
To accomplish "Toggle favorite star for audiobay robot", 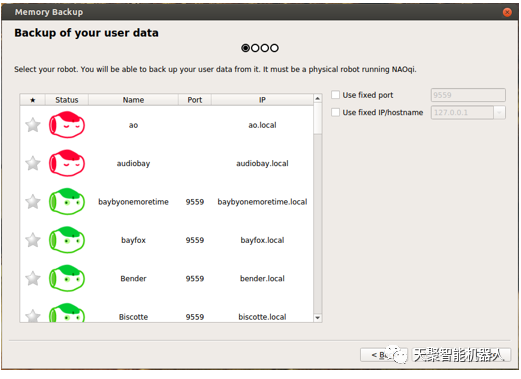I will click(33, 163).
